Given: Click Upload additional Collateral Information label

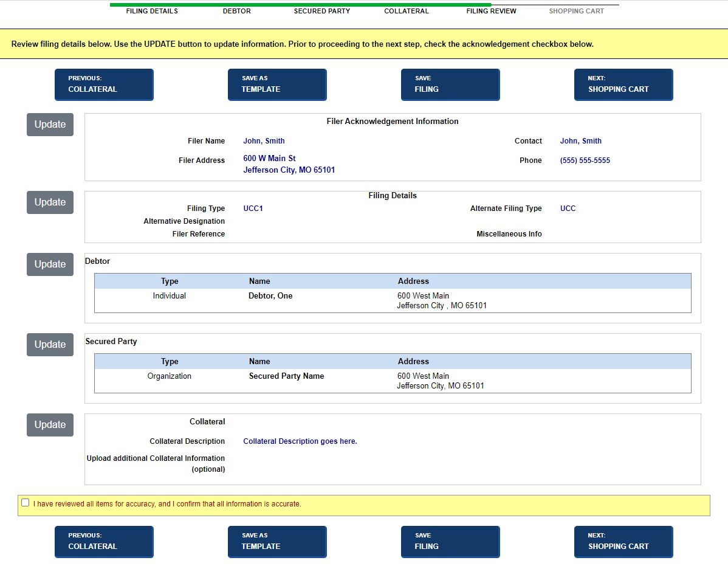Looking at the screenshot, I should [x=156, y=463].
